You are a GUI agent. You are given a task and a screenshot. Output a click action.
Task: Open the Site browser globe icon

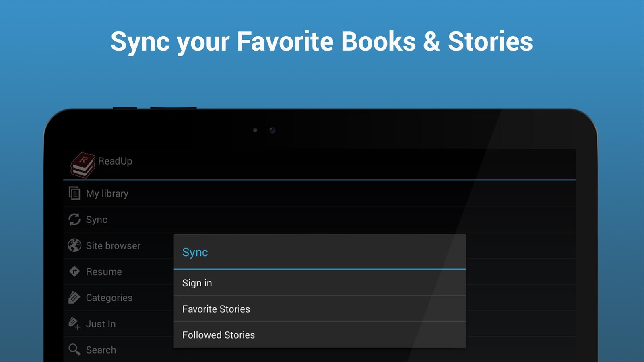(74, 245)
